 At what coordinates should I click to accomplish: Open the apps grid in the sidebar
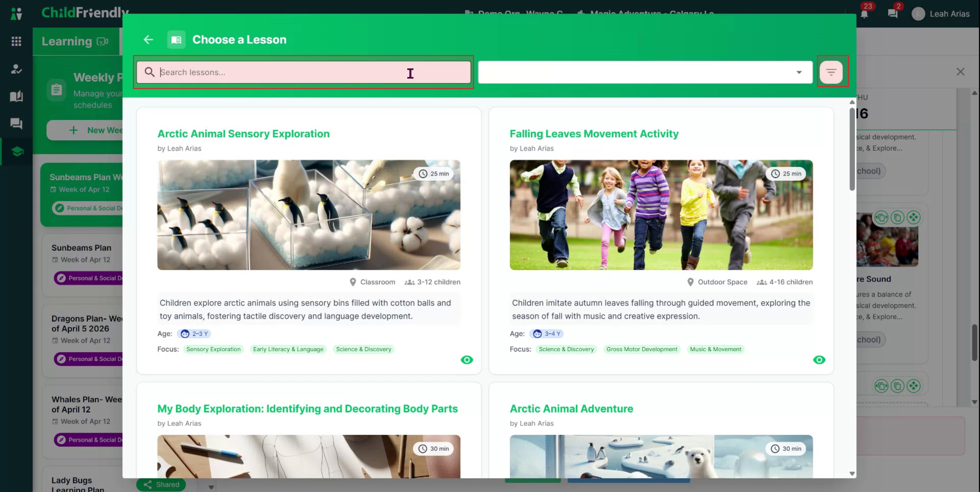16,41
